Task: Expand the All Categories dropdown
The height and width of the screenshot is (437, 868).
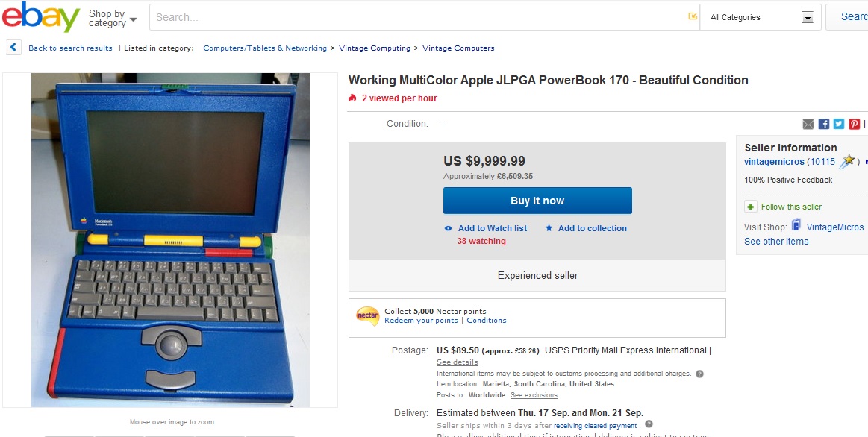Action: (762, 17)
